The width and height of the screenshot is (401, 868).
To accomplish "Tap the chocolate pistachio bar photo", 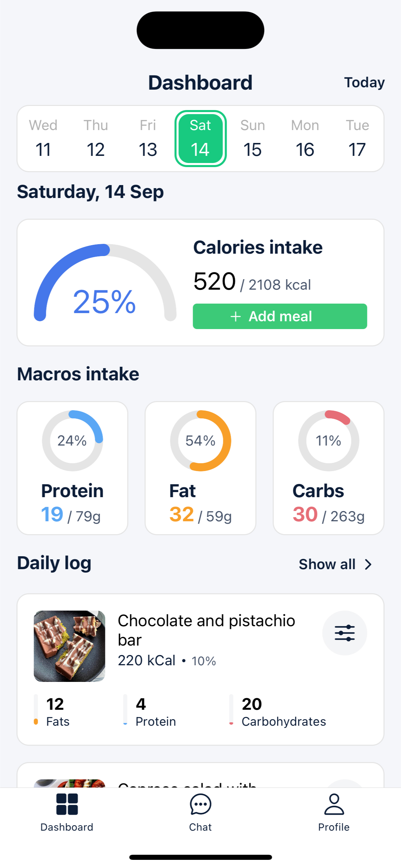I will tap(69, 646).
